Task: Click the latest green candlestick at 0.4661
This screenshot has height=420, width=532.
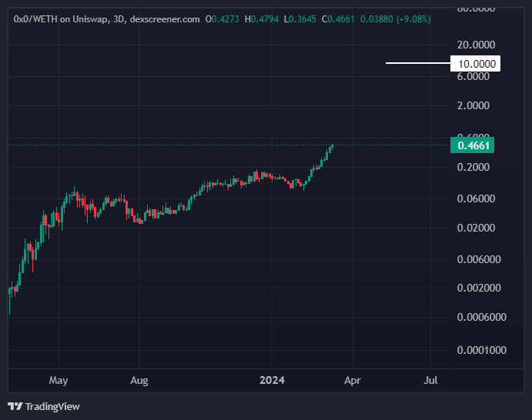Action: coord(332,146)
